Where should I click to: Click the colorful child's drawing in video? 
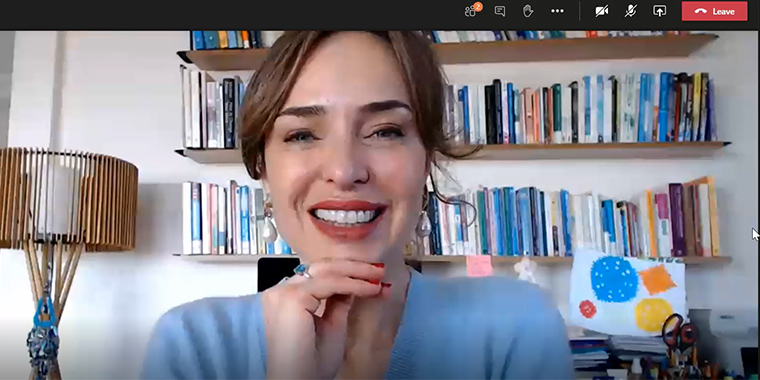[628, 292]
